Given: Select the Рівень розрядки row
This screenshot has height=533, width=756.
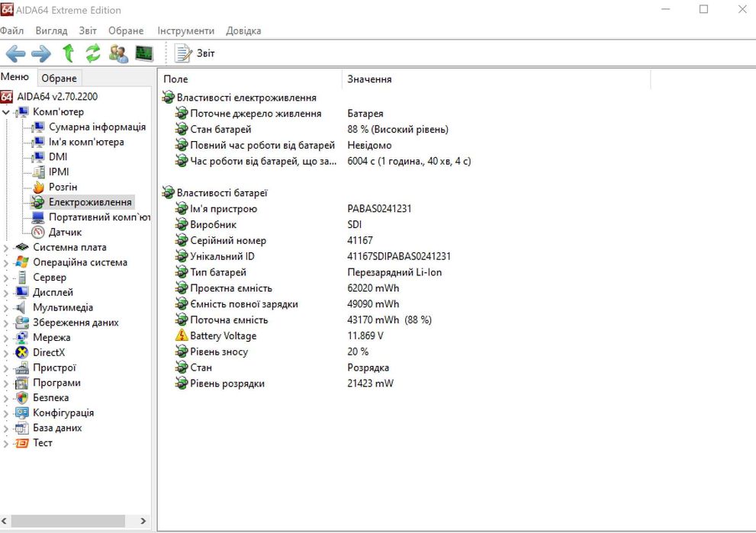Looking at the screenshot, I should coord(284,384).
